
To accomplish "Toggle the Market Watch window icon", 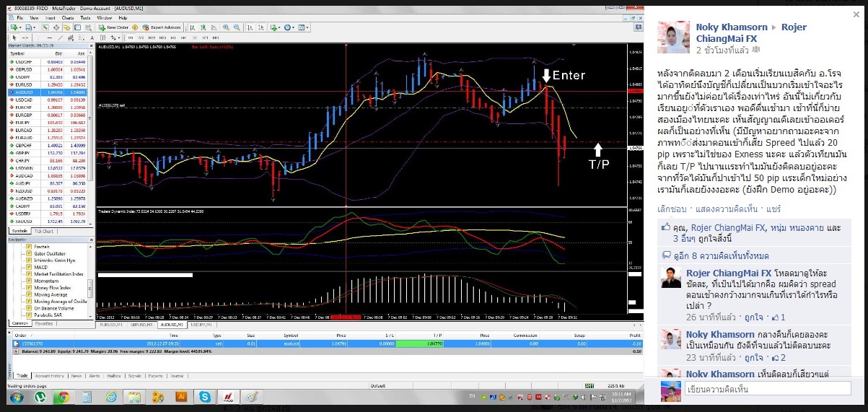I will (x=45, y=27).
